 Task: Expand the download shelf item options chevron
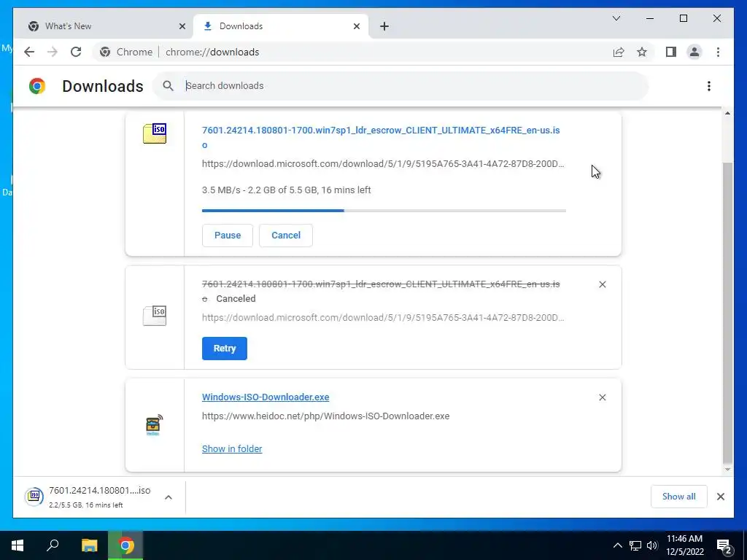[x=169, y=497]
